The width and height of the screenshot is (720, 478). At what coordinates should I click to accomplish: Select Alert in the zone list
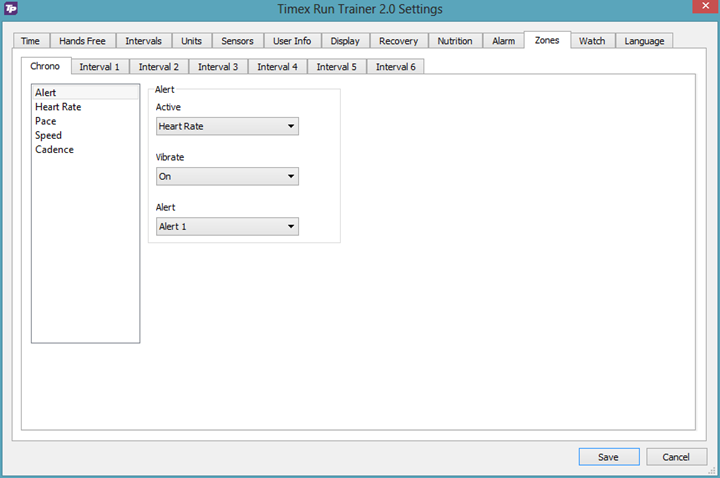[85, 92]
